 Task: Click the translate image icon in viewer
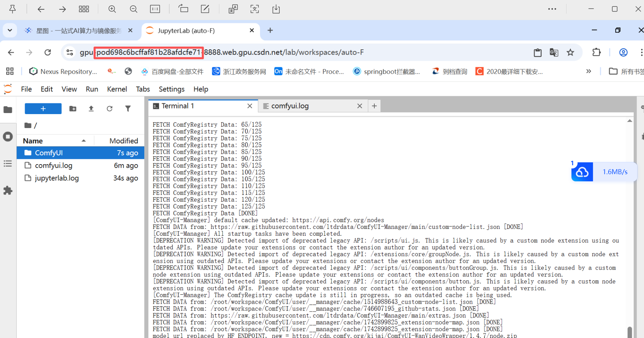pyautogui.click(x=233, y=9)
